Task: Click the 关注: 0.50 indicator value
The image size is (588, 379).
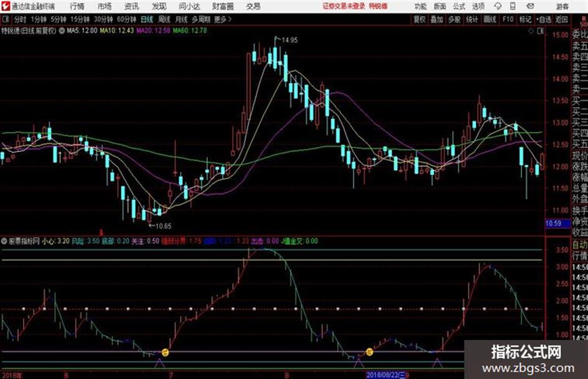Action: click(x=145, y=241)
